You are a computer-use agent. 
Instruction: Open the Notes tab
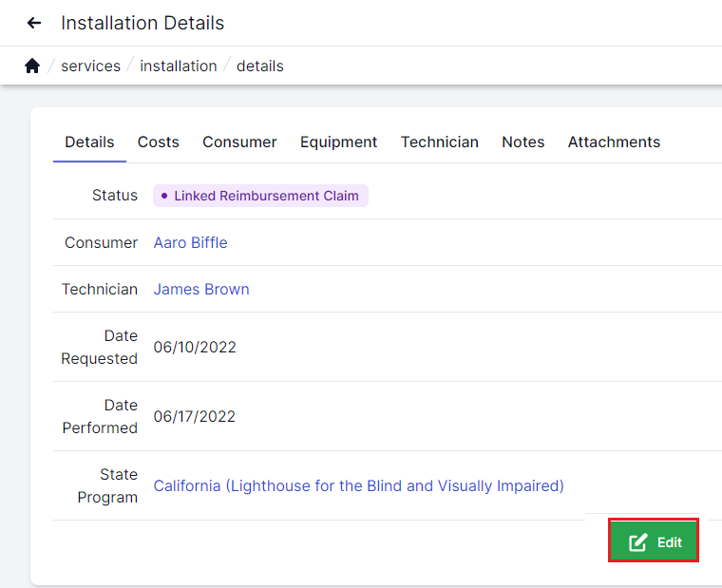tap(522, 142)
